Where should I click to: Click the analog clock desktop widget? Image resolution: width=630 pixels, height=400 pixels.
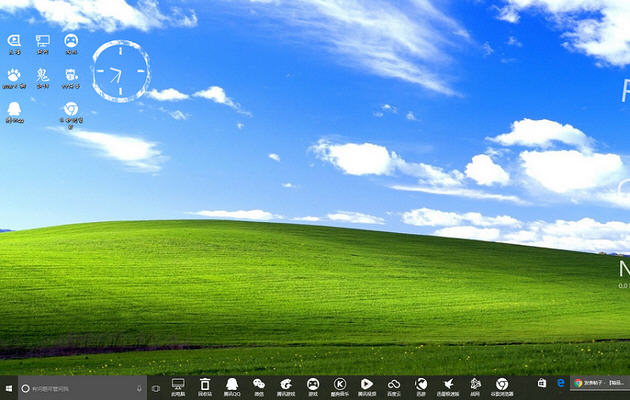click(x=121, y=71)
